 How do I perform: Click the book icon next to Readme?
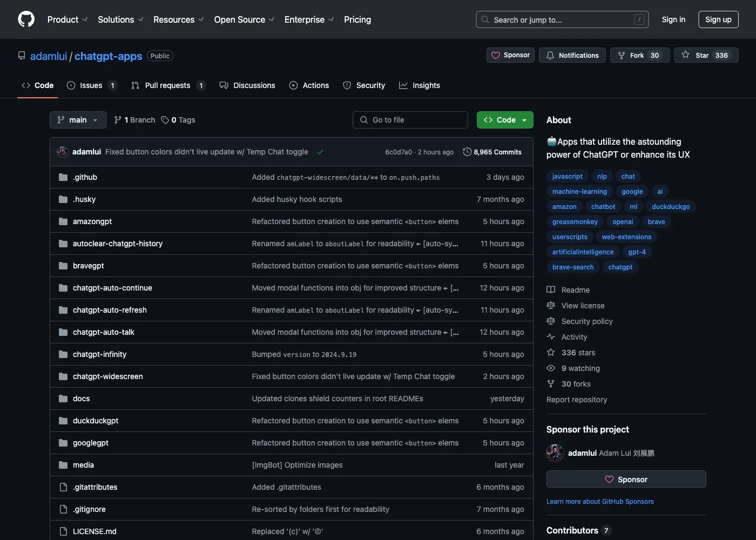click(551, 290)
